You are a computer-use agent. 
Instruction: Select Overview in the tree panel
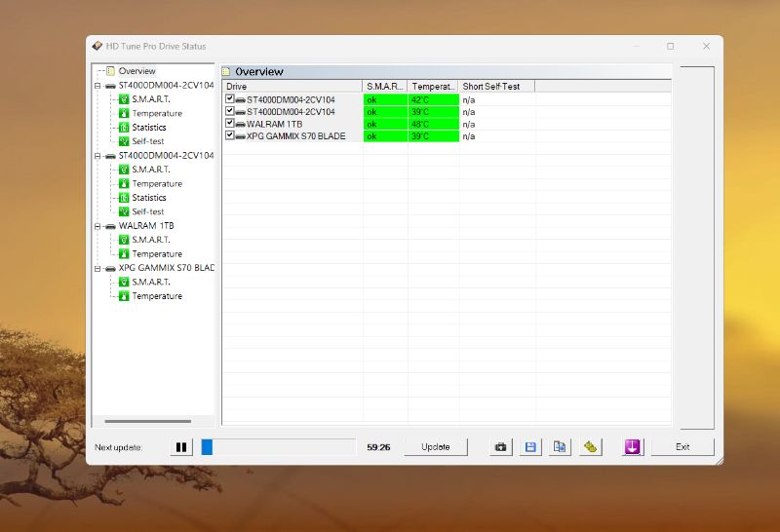136,71
